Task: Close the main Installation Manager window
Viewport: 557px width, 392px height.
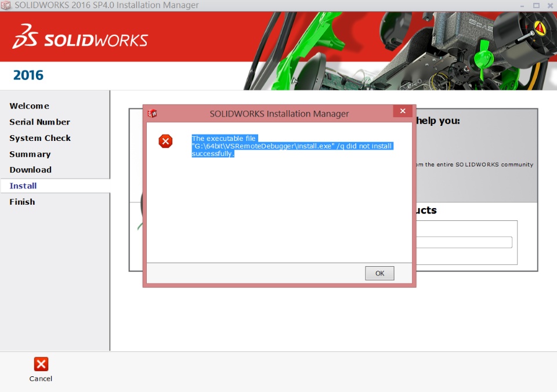Action: click(551, 5)
